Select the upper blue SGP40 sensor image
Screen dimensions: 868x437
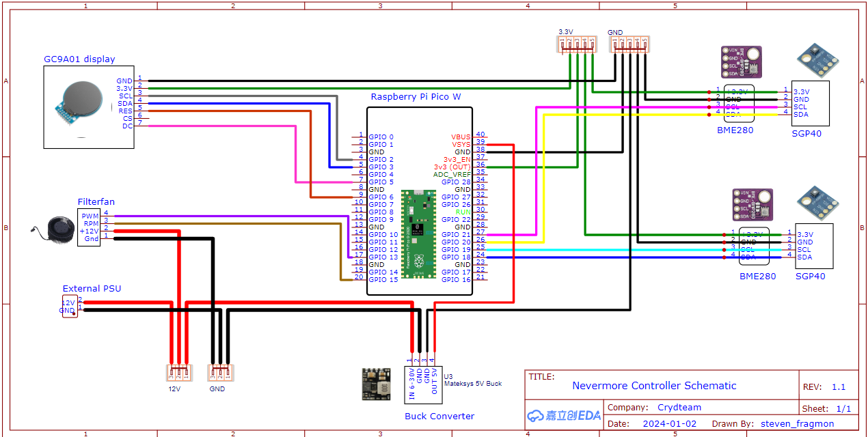coord(817,61)
